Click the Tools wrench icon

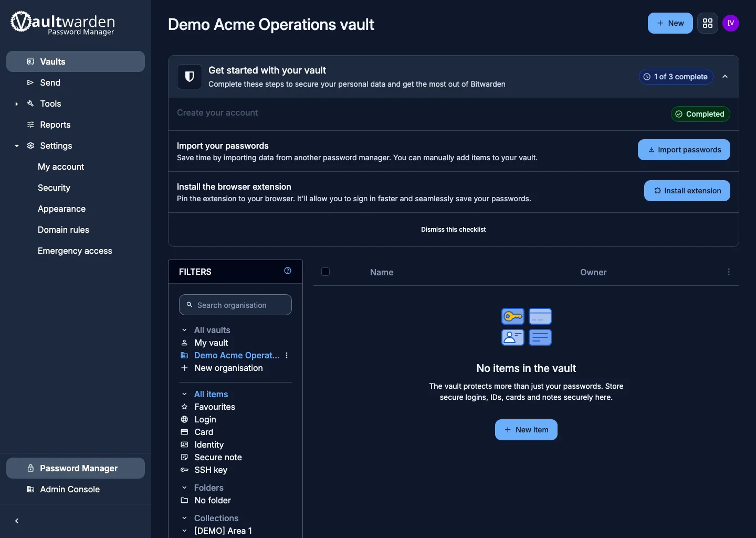30,104
